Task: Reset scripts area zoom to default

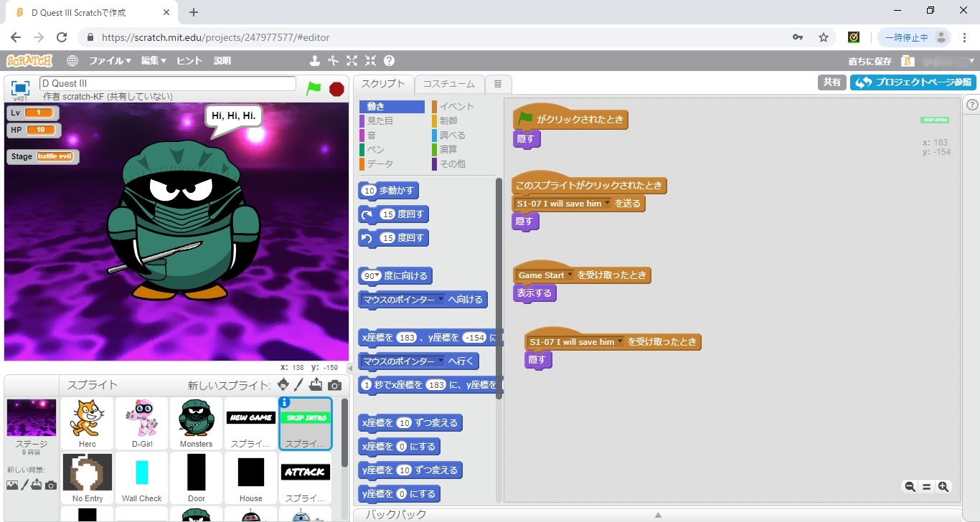Action: point(926,487)
